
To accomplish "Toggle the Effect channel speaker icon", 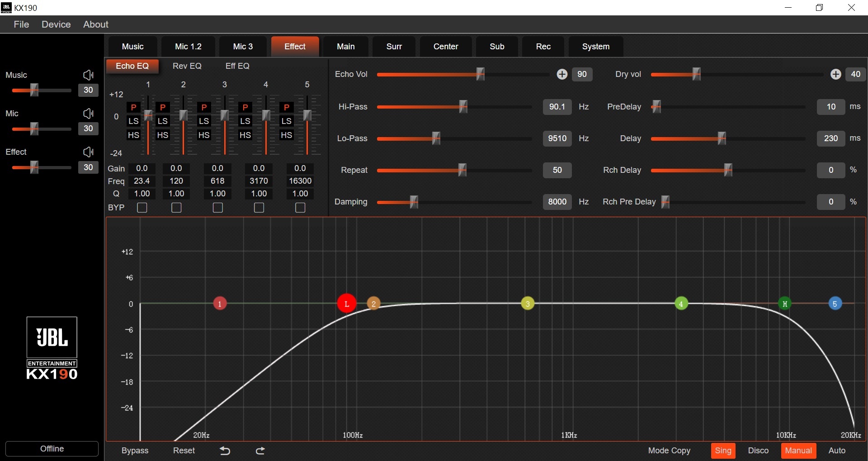I will pyautogui.click(x=88, y=152).
